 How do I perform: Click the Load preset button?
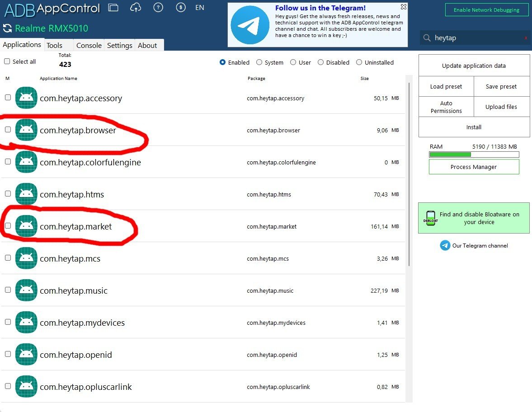click(446, 86)
